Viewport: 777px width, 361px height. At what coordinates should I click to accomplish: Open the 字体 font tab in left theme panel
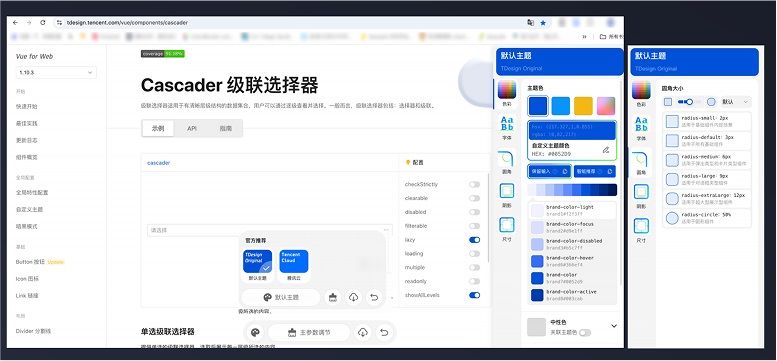tap(506, 128)
